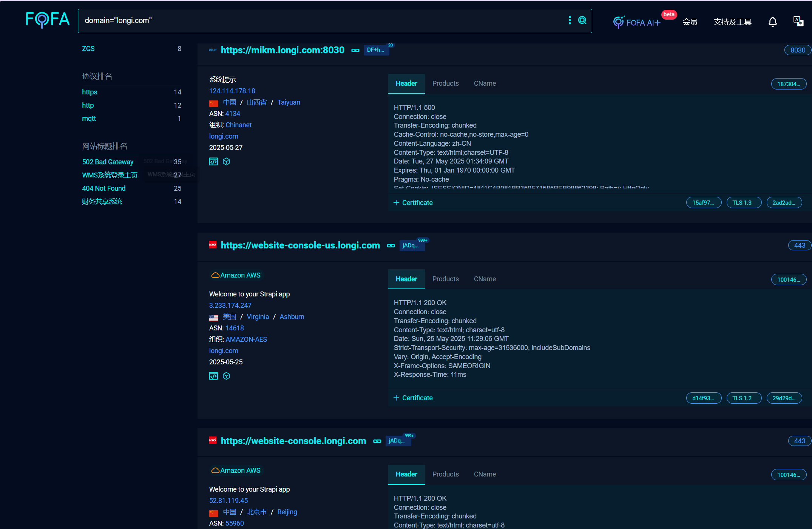Open the three-dot search options menu
812x529 pixels.
(570, 20)
